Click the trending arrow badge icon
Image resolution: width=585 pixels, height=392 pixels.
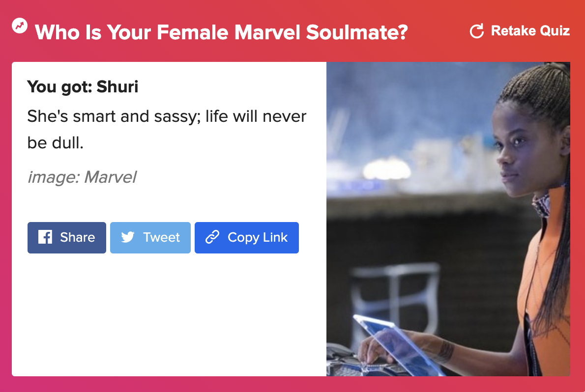(20, 26)
